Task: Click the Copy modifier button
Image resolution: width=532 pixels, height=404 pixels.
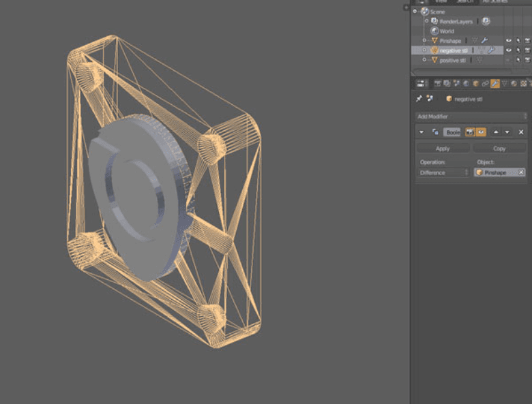Action: pyautogui.click(x=499, y=148)
